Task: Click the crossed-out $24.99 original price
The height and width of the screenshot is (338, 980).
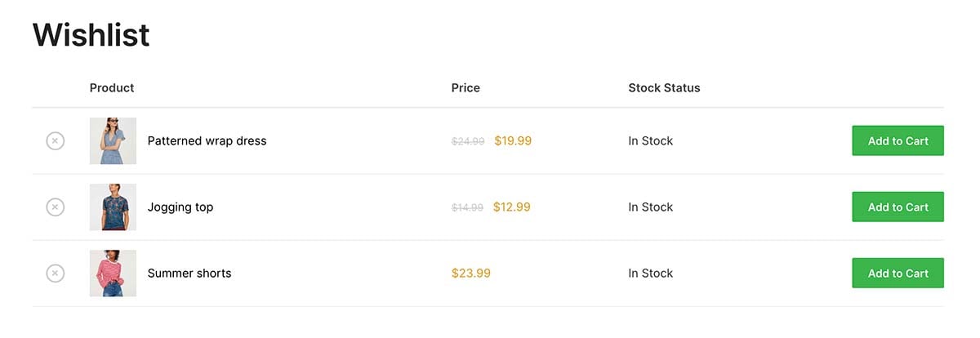Action: pos(468,141)
